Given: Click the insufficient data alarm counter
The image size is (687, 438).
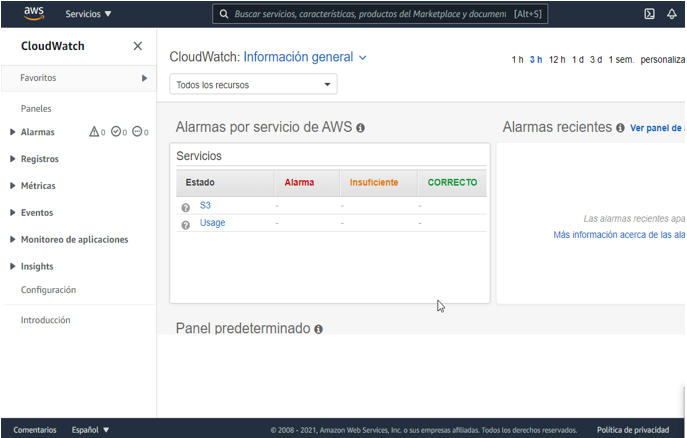Looking at the screenshot, I should point(140,132).
